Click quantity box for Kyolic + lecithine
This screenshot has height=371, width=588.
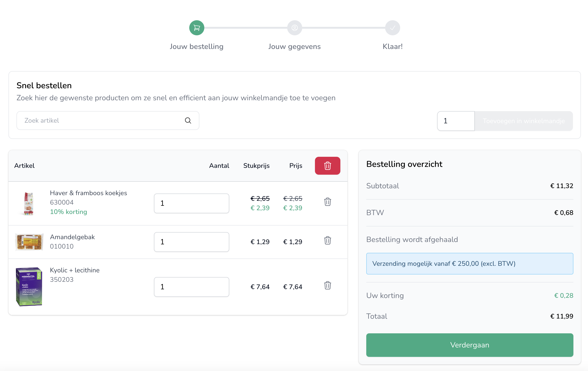[191, 287]
